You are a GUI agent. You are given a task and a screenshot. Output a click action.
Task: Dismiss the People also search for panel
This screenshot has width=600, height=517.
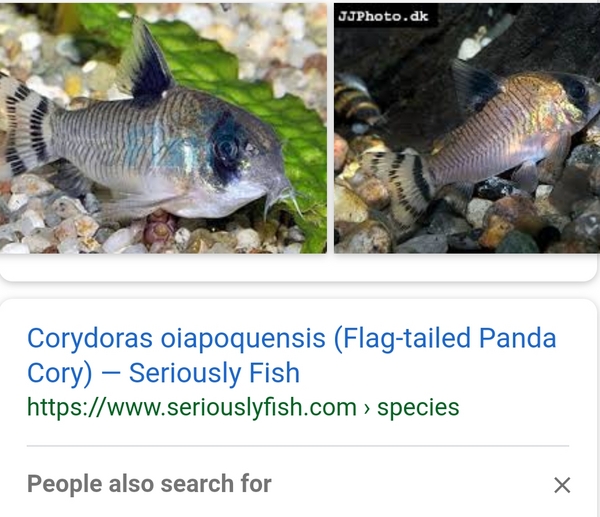click(x=562, y=485)
